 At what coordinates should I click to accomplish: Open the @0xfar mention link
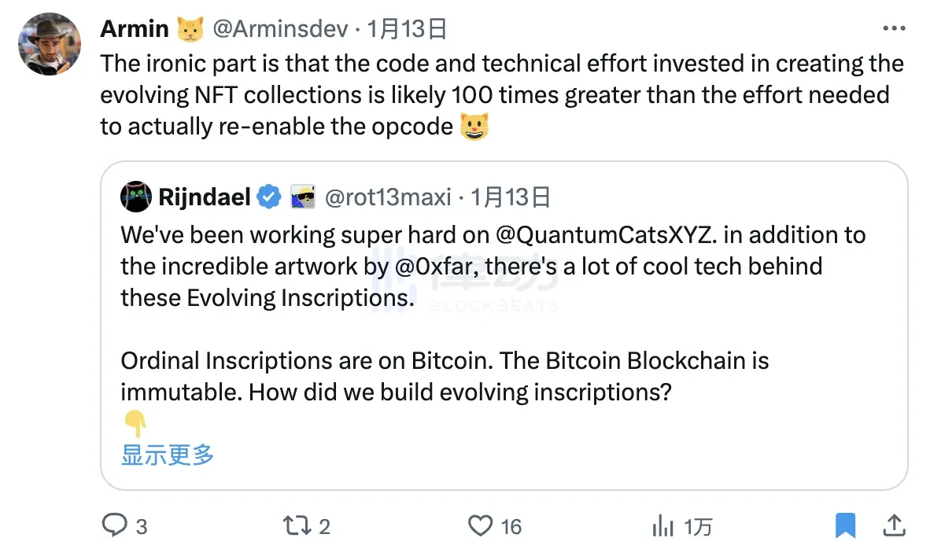pyautogui.click(x=434, y=266)
